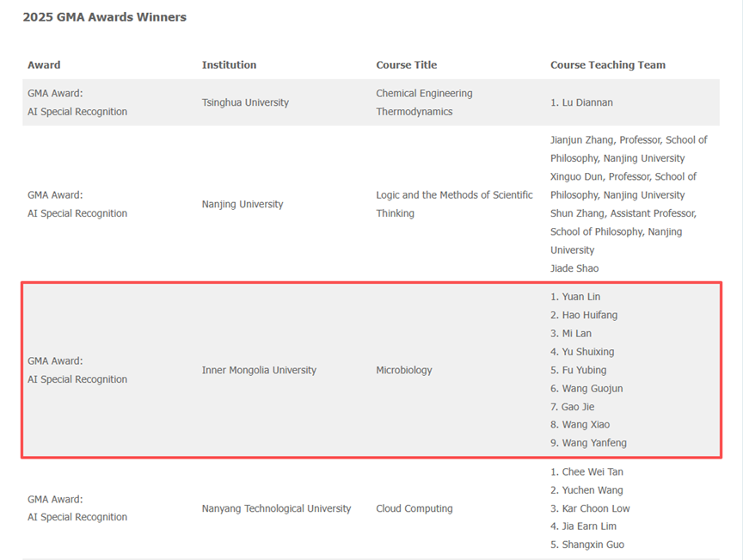
Task: Select the Cloud Computing course title
Action: pos(415,508)
